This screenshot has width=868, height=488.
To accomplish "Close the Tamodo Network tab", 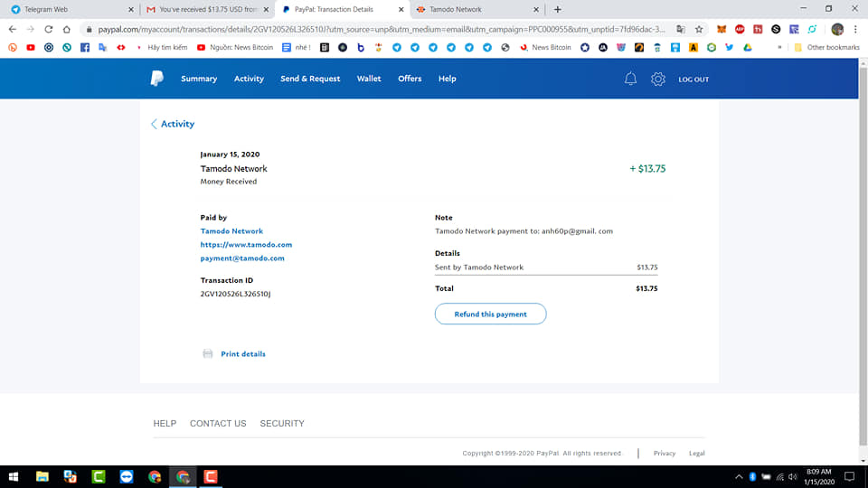I will point(536,9).
